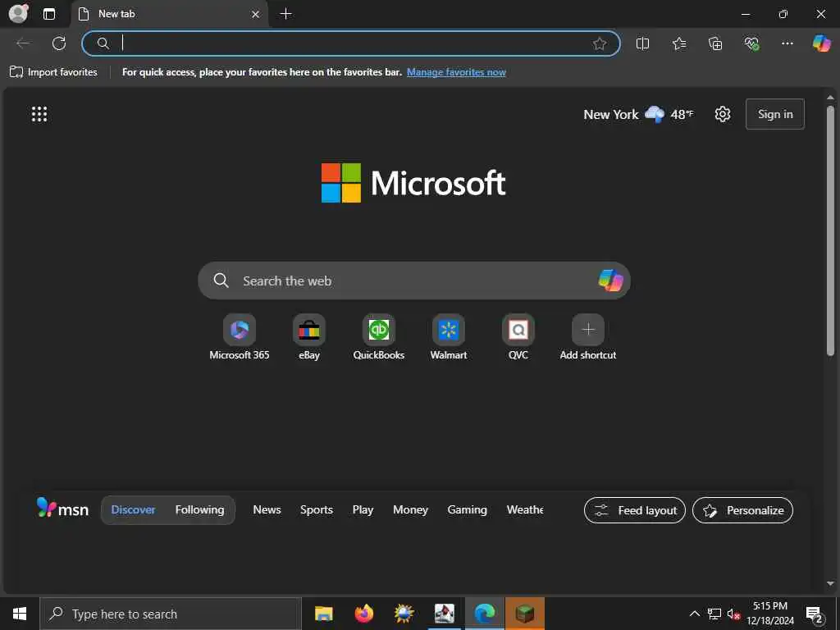The width and height of the screenshot is (840, 630).
Task: Open Solitaire cards app on taskbar
Action: 445,614
